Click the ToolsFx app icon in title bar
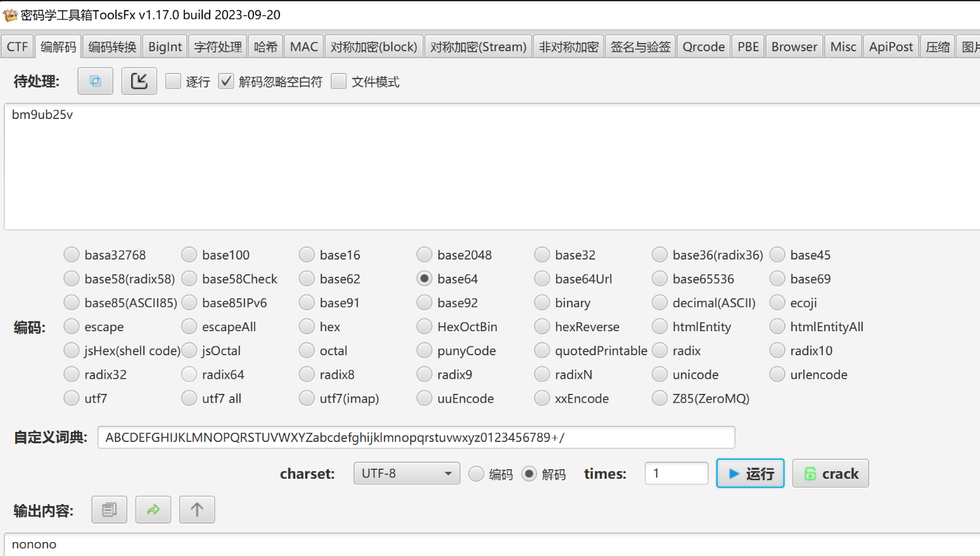 coord(10,15)
